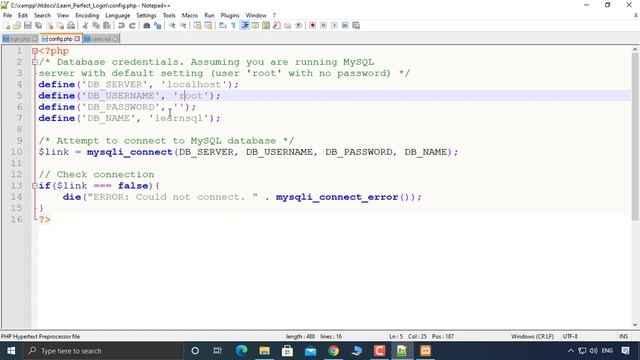The image size is (640, 360).
Task: Click the taskbar 'Type here to search' box
Action: point(103,351)
